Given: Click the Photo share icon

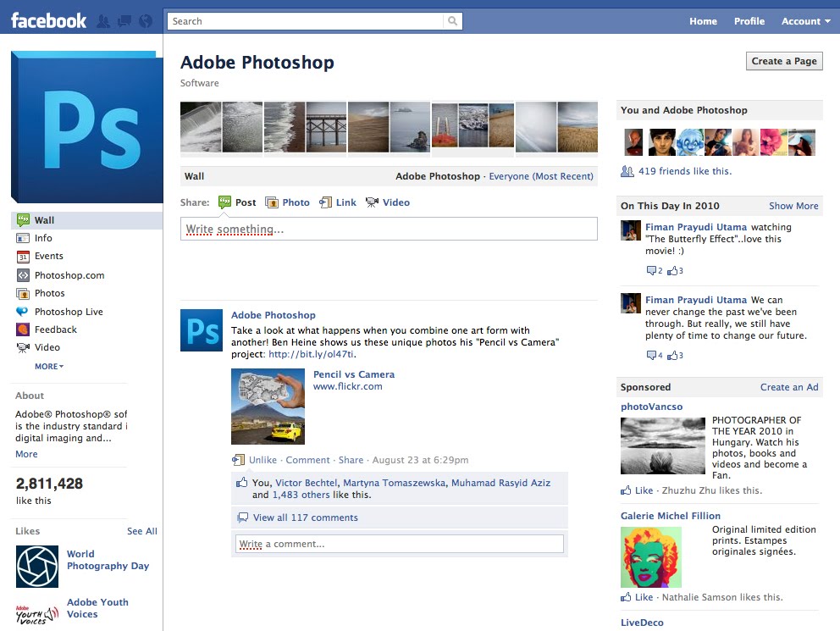Looking at the screenshot, I should (x=272, y=202).
